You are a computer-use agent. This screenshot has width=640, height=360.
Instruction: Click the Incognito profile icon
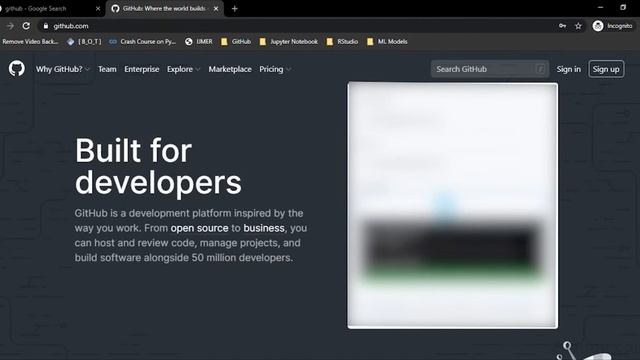598,26
